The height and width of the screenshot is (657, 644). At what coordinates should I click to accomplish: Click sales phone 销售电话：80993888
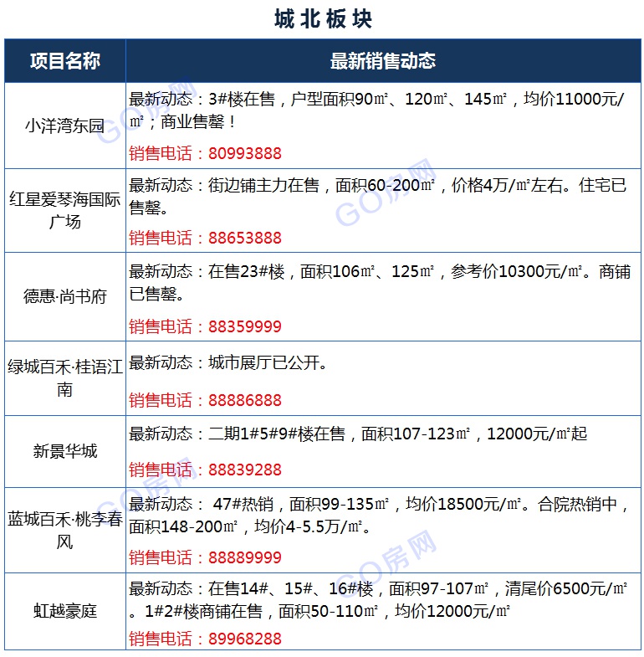tap(205, 153)
